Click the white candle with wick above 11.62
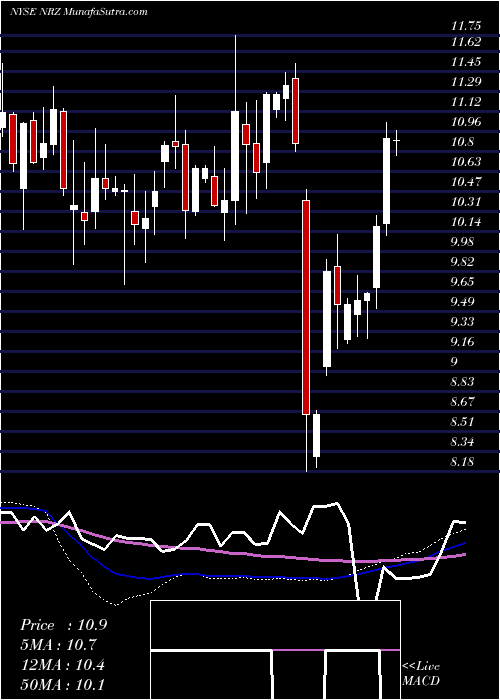Image resolution: width=500 pixels, height=700 pixels. 235,156
